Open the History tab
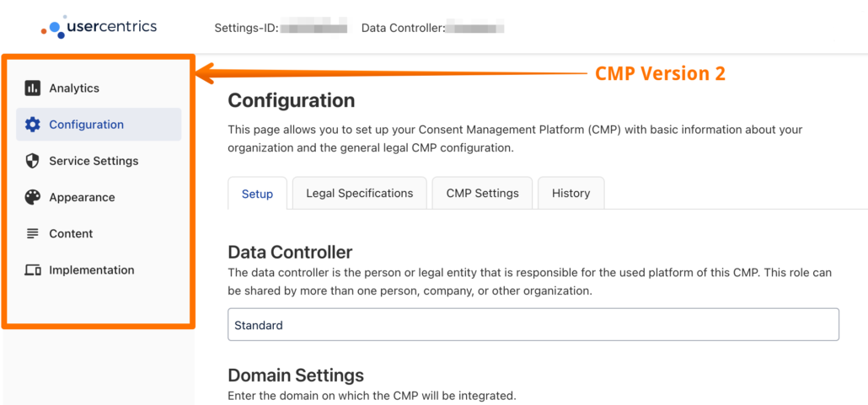This screenshot has width=868, height=405. tap(571, 193)
